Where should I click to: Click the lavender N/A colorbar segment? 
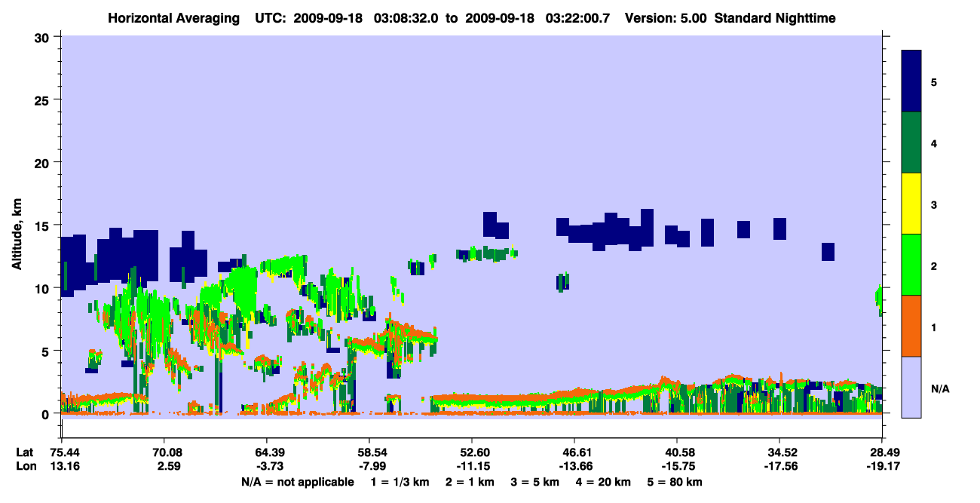point(911,387)
